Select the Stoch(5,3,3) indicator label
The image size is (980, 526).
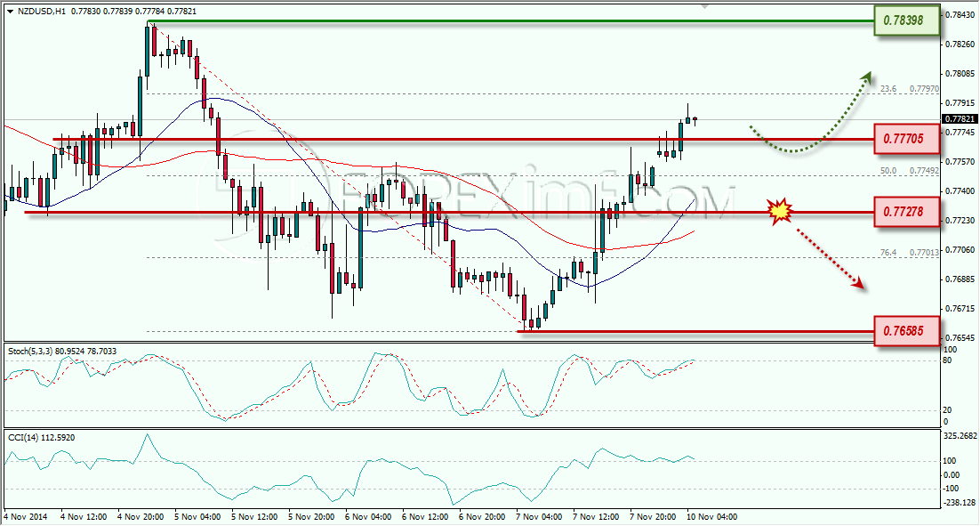pos(62,352)
